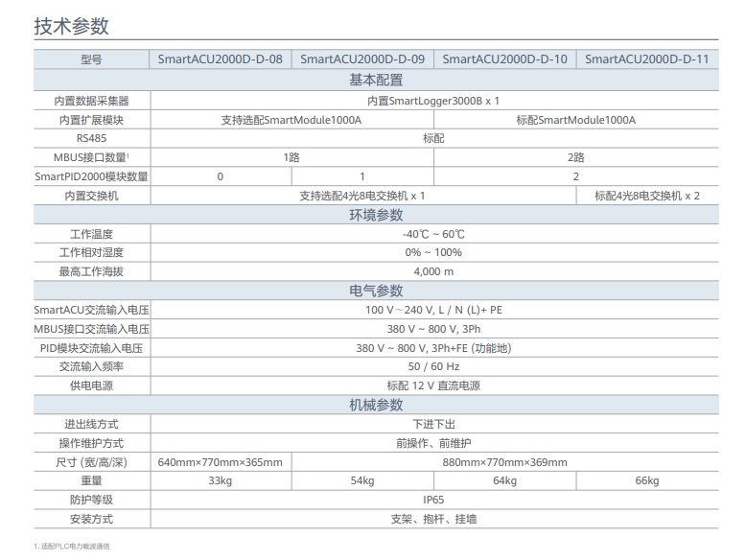Click the 内置SmartLogger3000B x 1 cell
Image resolution: width=746 pixels, height=560 pixels.
433,100
